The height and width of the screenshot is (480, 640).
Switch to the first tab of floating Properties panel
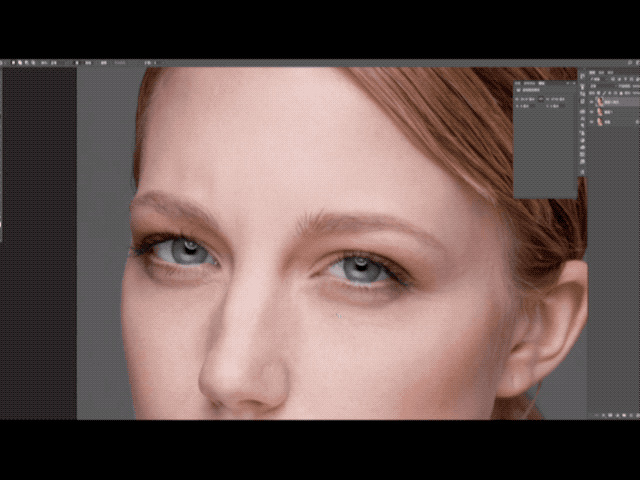click(x=518, y=83)
